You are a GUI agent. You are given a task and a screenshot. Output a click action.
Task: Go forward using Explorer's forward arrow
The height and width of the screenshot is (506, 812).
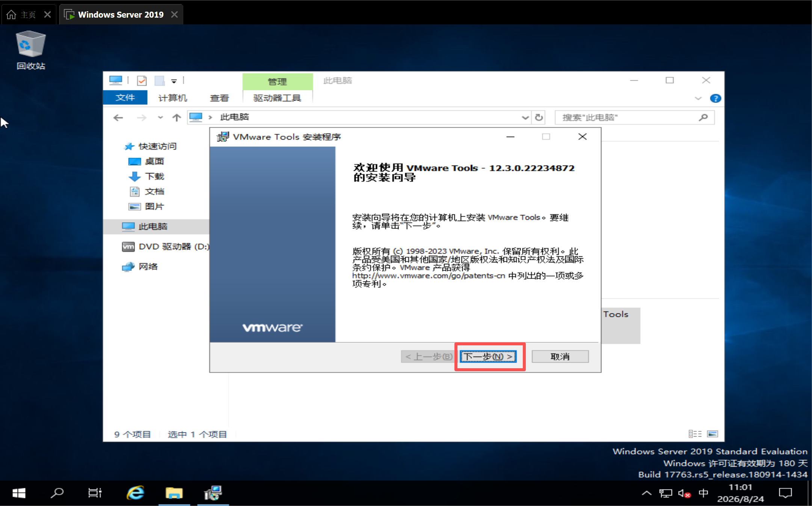[142, 118]
